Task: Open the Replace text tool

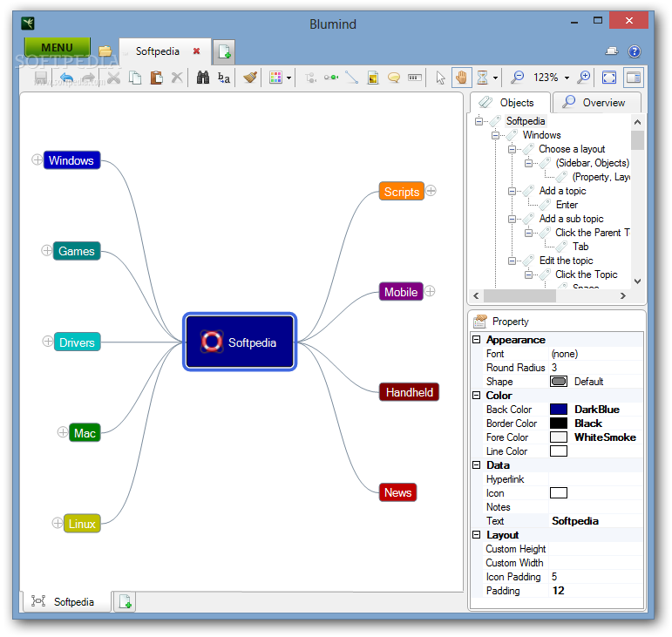Action: [224, 78]
